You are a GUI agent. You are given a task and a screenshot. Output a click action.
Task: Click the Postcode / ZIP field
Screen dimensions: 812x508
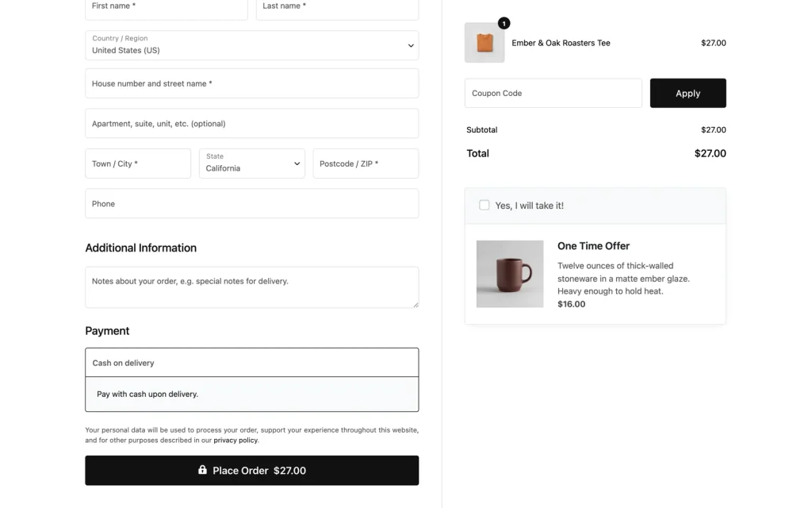pos(366,164)
